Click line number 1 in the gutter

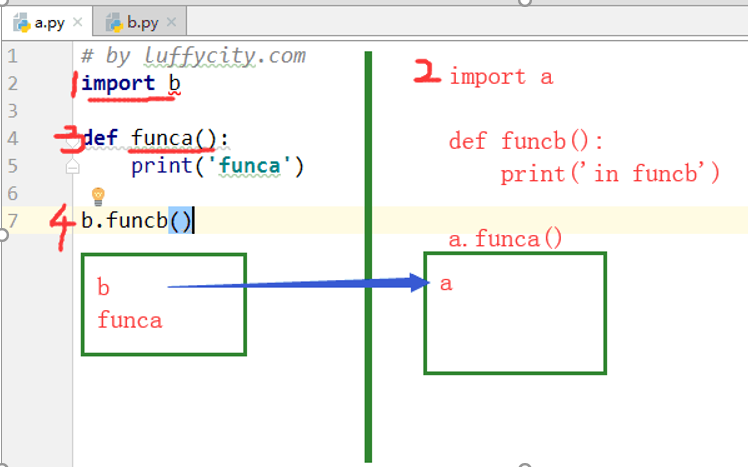pos(13,56)
